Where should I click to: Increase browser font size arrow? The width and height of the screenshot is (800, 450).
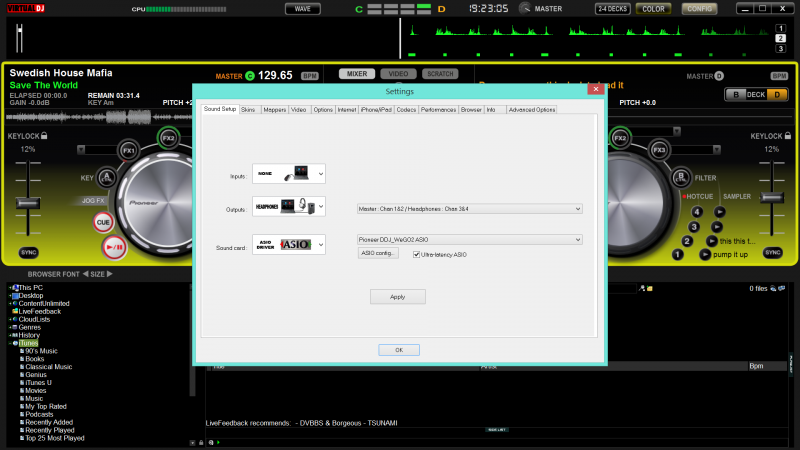[x=109, y=274]
